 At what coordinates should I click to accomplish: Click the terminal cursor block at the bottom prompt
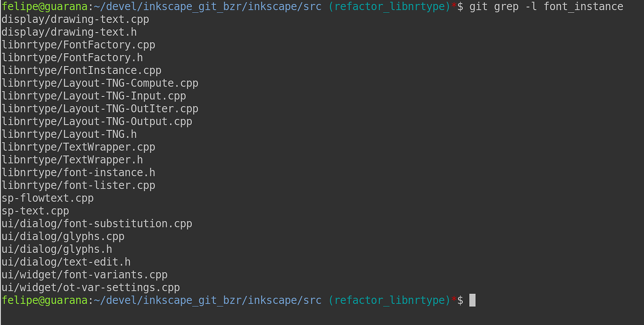click(x=472, y=300)
